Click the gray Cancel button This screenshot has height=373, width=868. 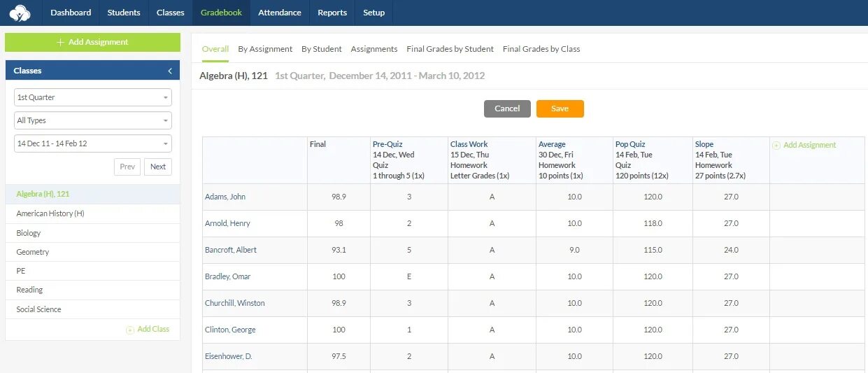pyautogui.click(x=507, y=108)
